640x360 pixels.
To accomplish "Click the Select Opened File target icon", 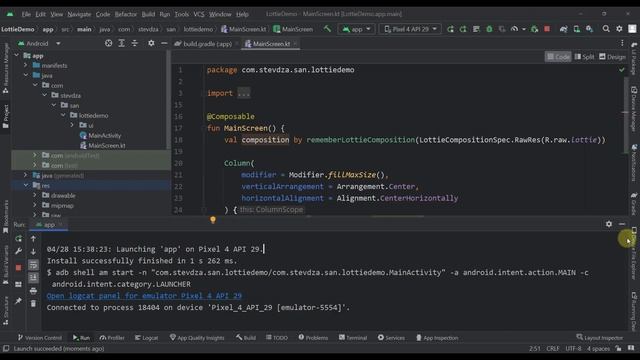I will point(108,43).
